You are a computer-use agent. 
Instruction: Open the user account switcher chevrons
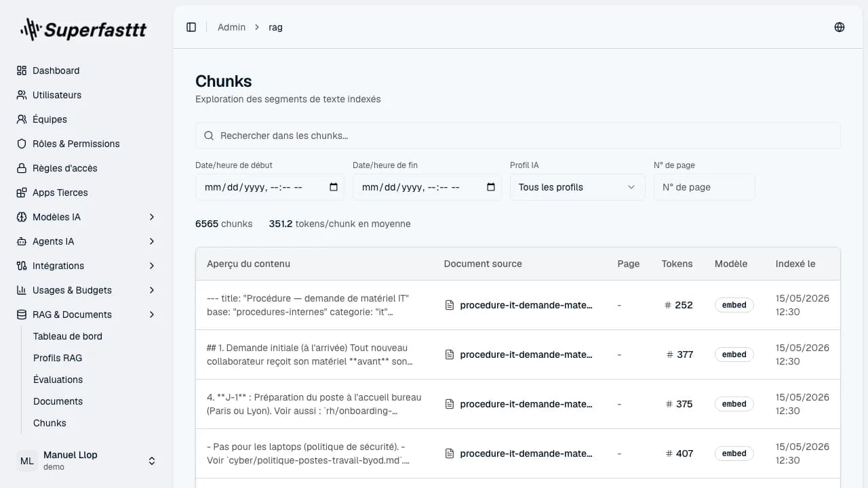coord(152,461)
